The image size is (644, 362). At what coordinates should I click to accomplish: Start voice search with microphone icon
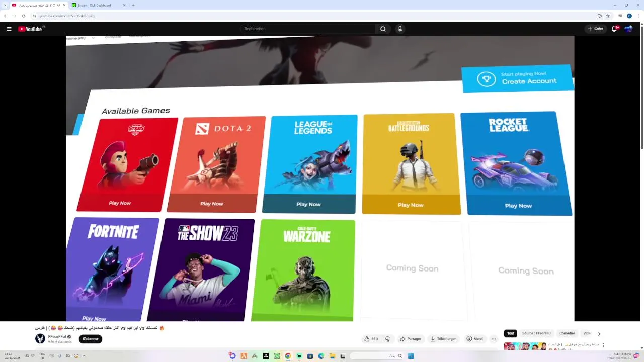pos(400,29)
